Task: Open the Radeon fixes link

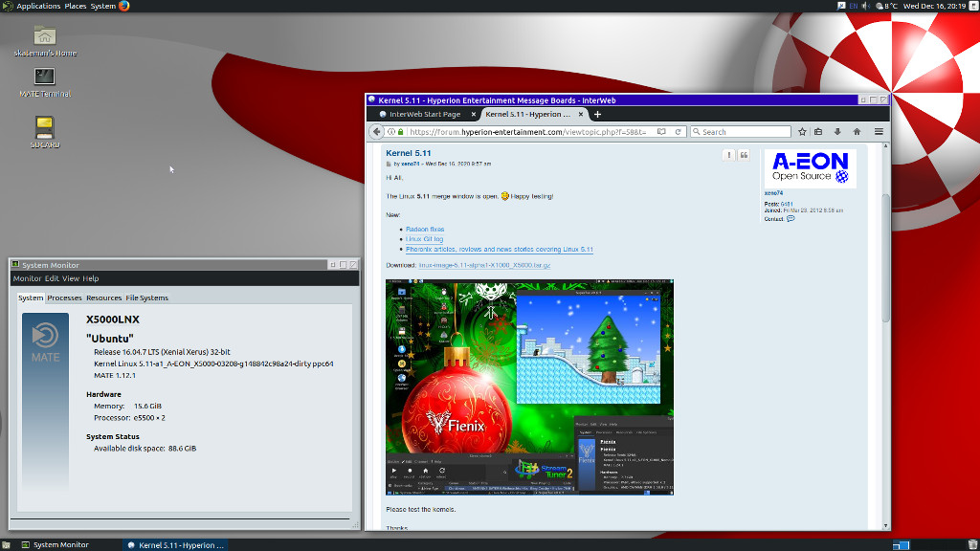Action: tap(425, 230)
